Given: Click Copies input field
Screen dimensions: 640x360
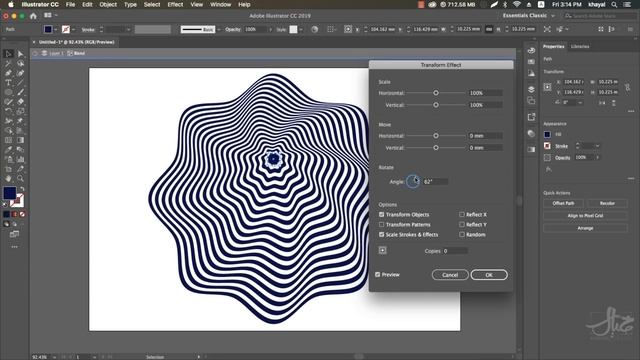Looking at the screenshot, I should [x=455, y=251].
